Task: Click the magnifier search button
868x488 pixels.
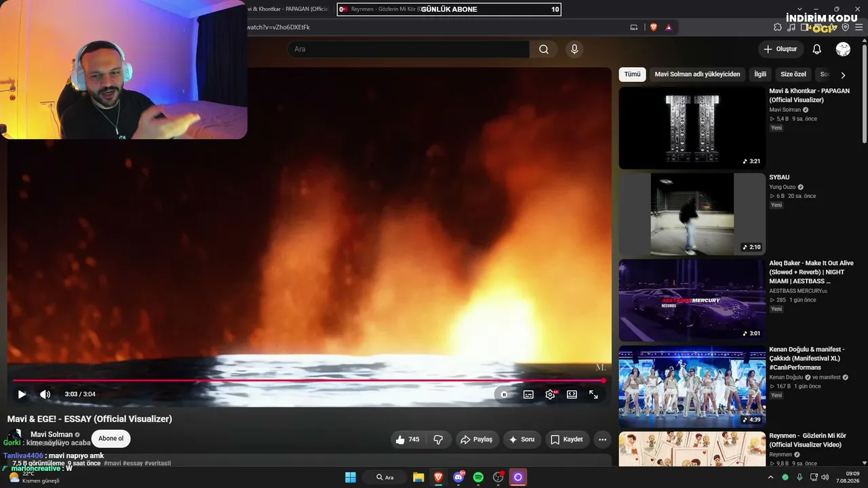Action: coord(544,49)
